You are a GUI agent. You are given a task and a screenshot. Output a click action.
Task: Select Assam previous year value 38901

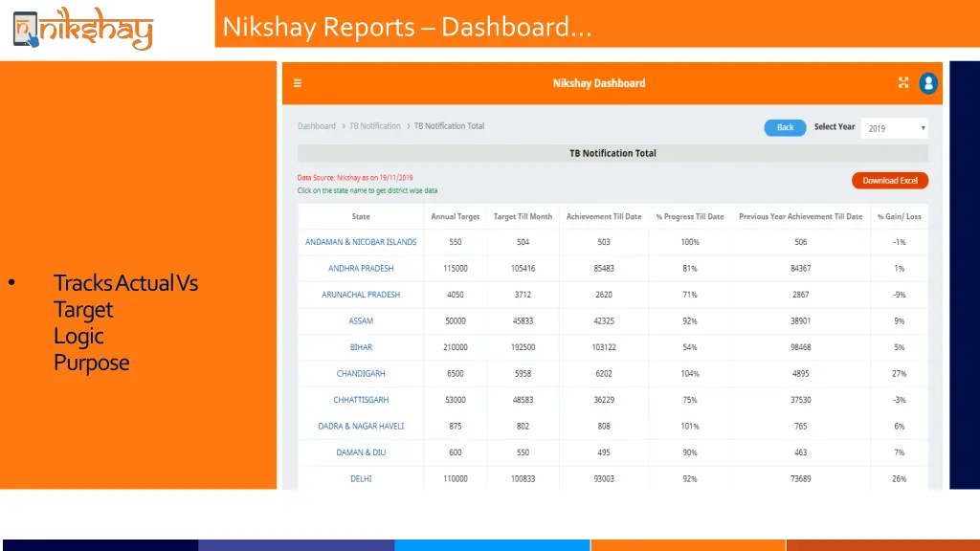pos(801,321)
